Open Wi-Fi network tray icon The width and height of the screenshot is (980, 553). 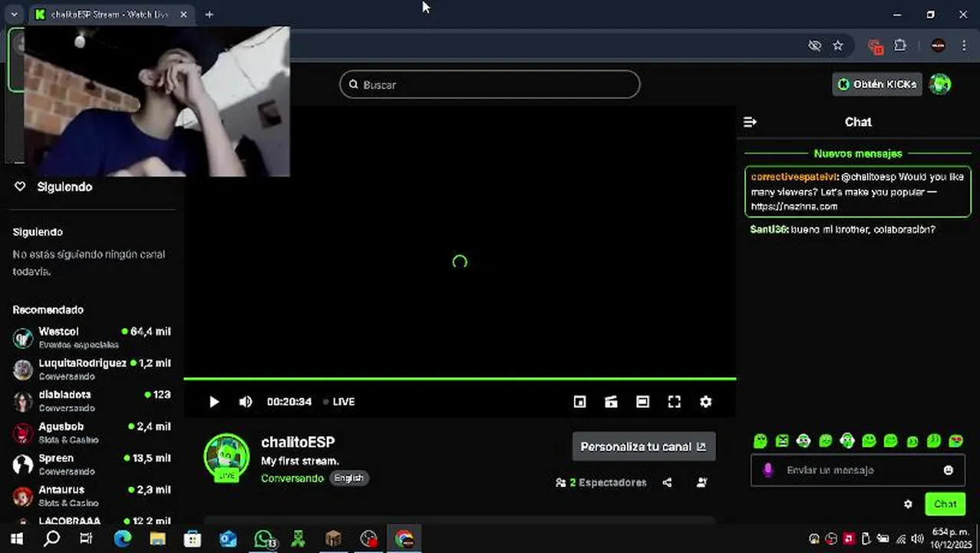click(x=900, y=539)
